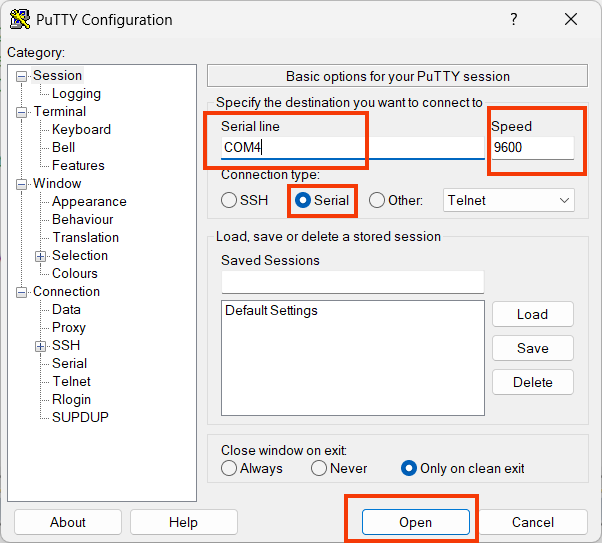Open the Serial category in the tree
Image resolution: width=602 pixels, height=543 pixels.
[69, 363]
